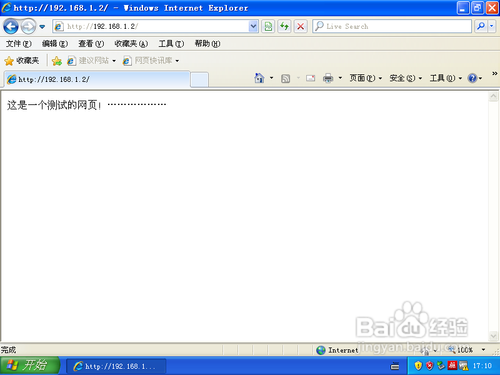Click the add to favorites bar icon
This screenshot has width=500, height=375.
[x=57, y=61]
